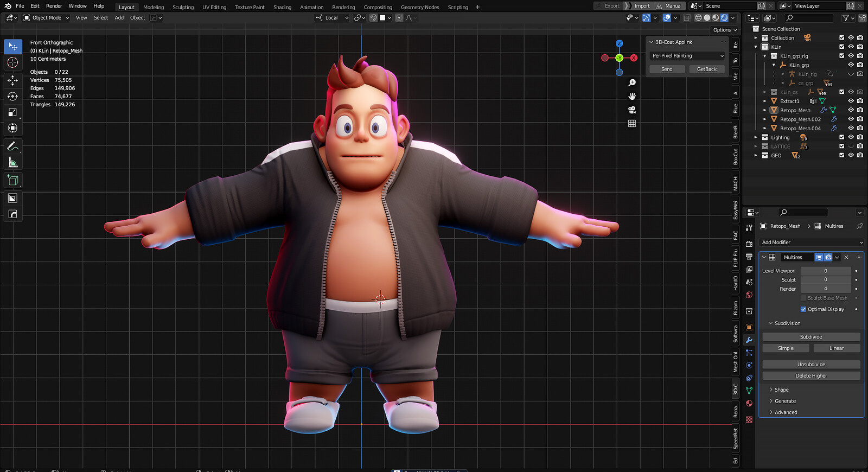868x472 pixels.
Task: Choose the Annotate pencil tool
Action: pos(13,146)
